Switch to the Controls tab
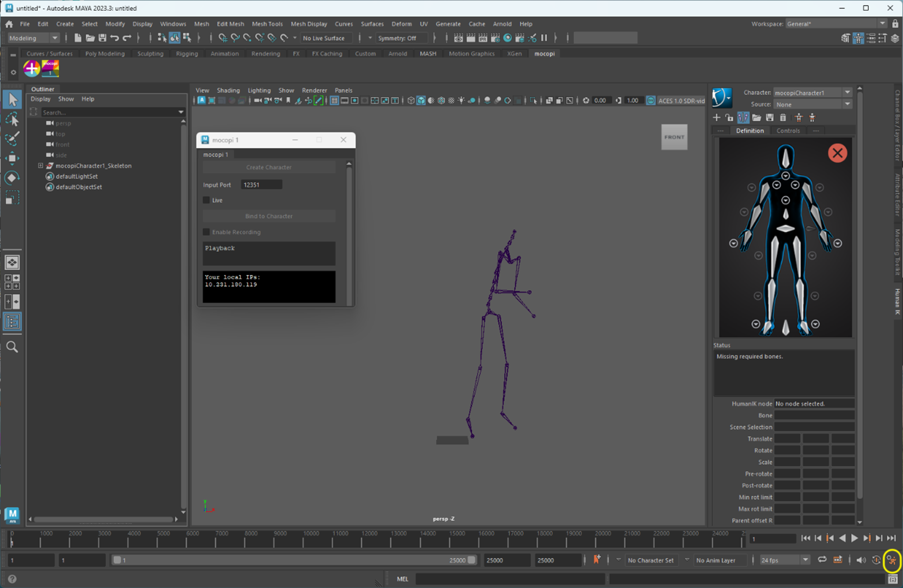This screenshot has width=903, height=588. coord(788,130)
